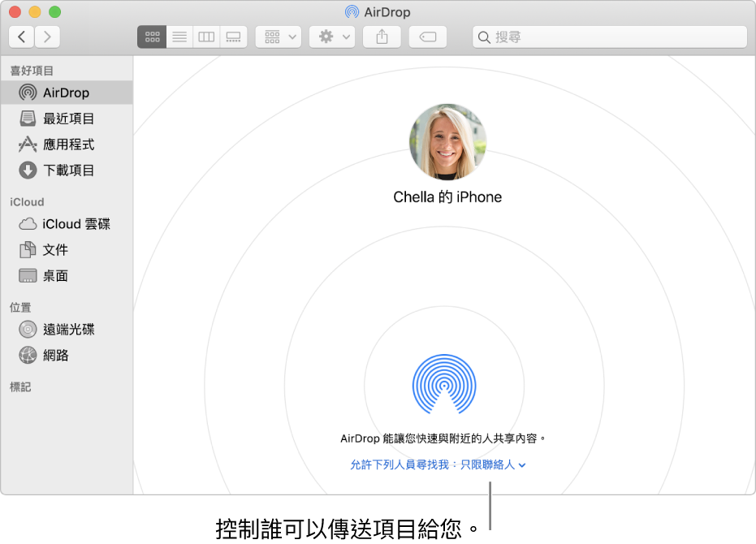Viewport: 756px width, 544px height.
Task: Click the 文件 documents icon
Action: 28,250
